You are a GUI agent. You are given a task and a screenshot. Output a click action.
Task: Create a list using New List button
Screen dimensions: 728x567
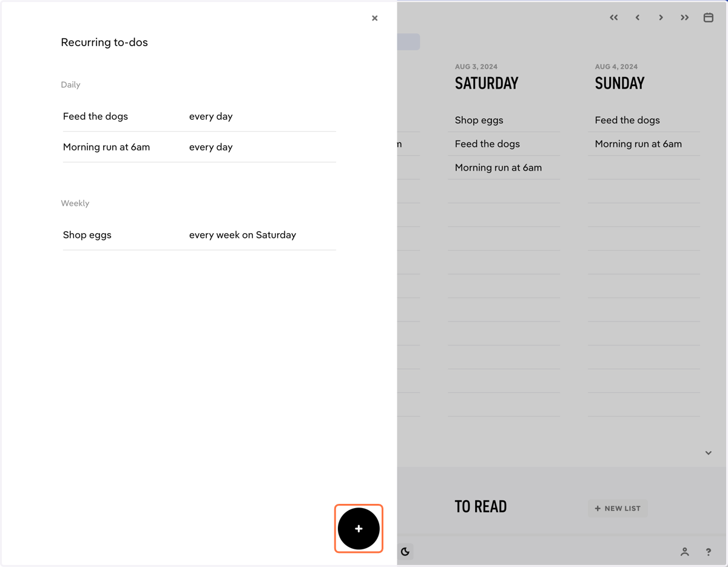click(x=618, y=508)
